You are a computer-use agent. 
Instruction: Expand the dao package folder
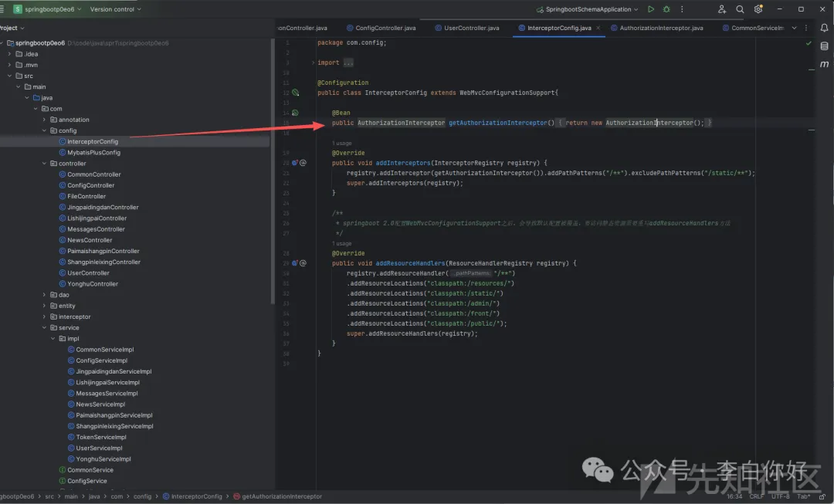44,295
